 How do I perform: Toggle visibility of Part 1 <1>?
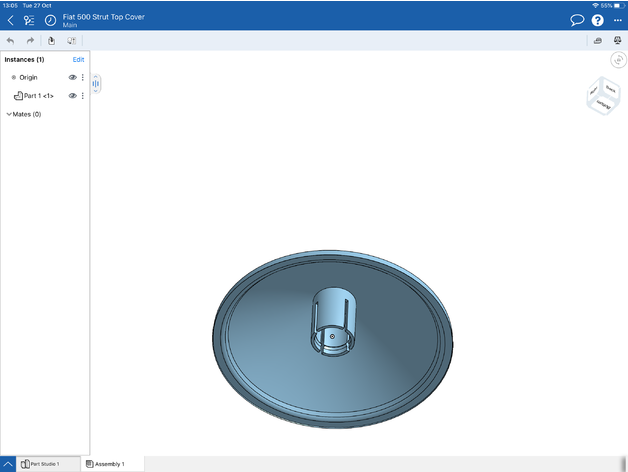tap(72, 96)
